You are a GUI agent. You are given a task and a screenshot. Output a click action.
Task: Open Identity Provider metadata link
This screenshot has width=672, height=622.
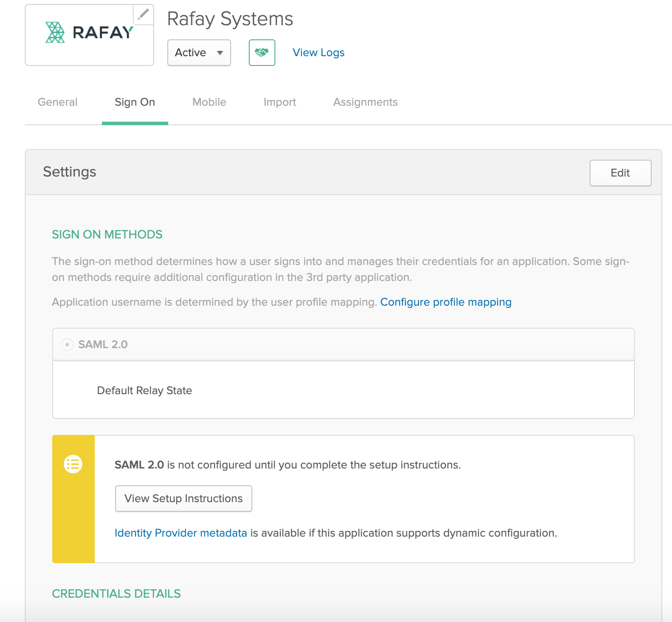click(181, 533)
